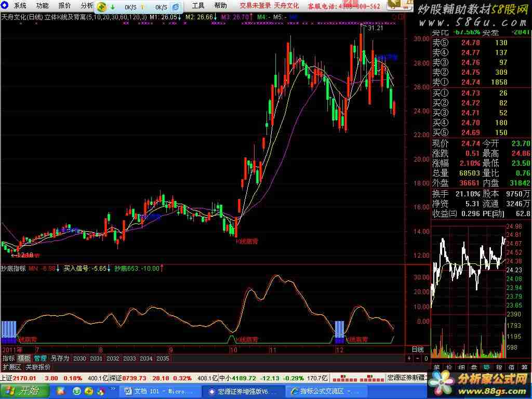
Task: Select the 模板 tab at chart bottom
Action: 24,358
